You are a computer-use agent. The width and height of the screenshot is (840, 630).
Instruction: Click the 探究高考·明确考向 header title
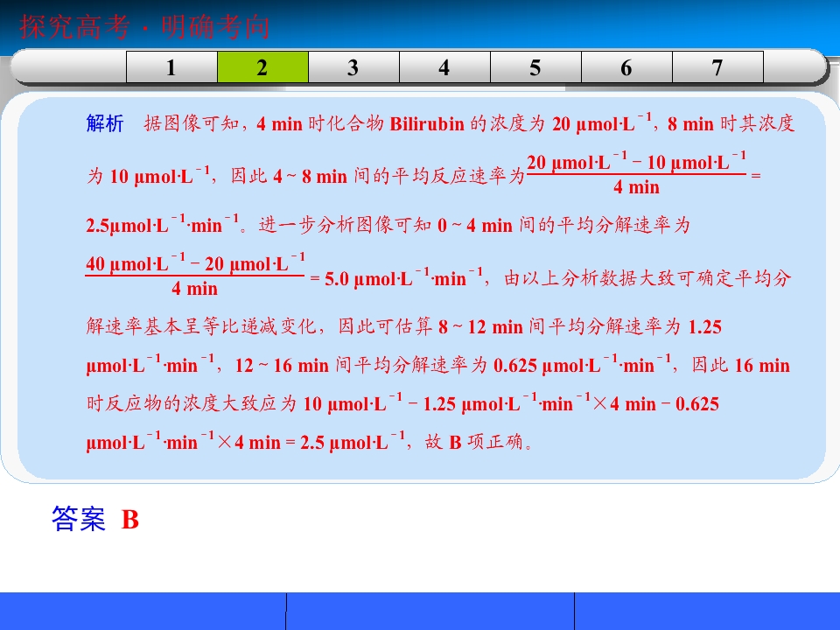tap(144, 27)
